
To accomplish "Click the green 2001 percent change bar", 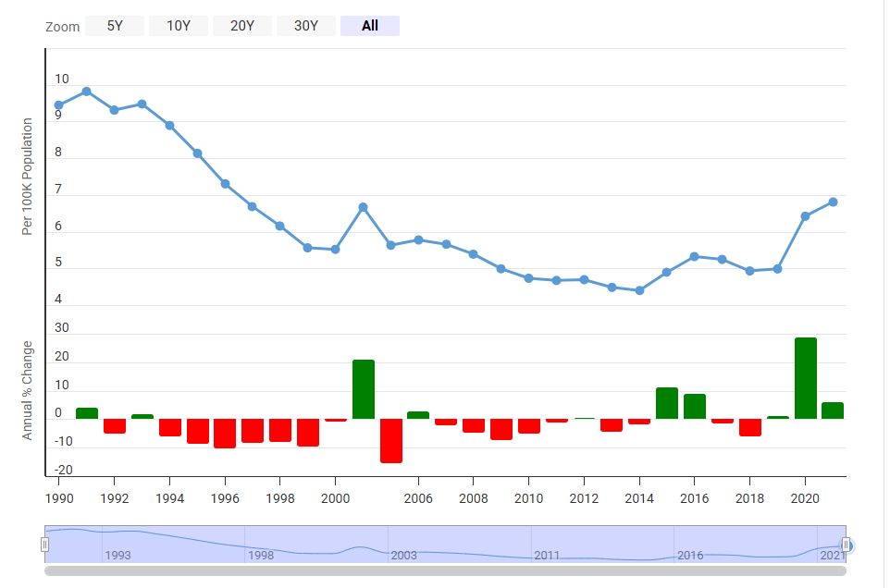I will click(x=363, y=389).
